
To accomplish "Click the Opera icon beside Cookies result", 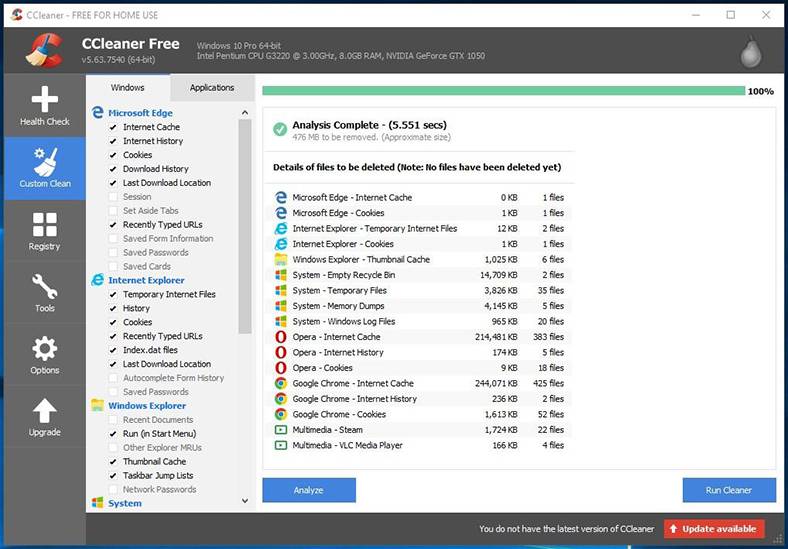I will 281,368.
